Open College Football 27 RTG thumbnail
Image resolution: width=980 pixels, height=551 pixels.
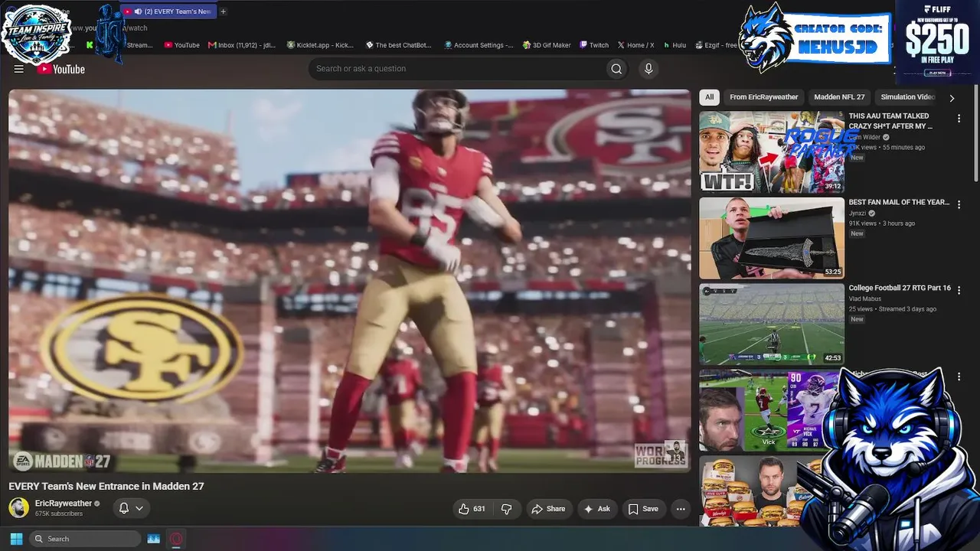tap(772, 324)
